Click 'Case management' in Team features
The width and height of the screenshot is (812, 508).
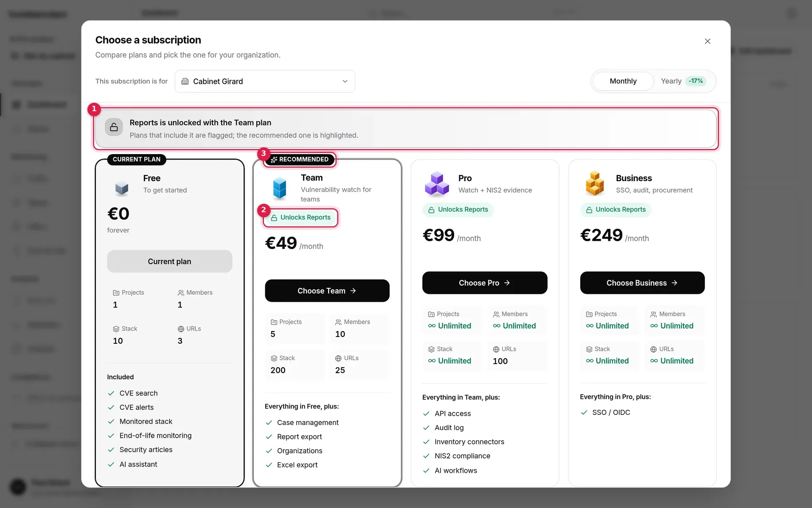tap(308, 422)
